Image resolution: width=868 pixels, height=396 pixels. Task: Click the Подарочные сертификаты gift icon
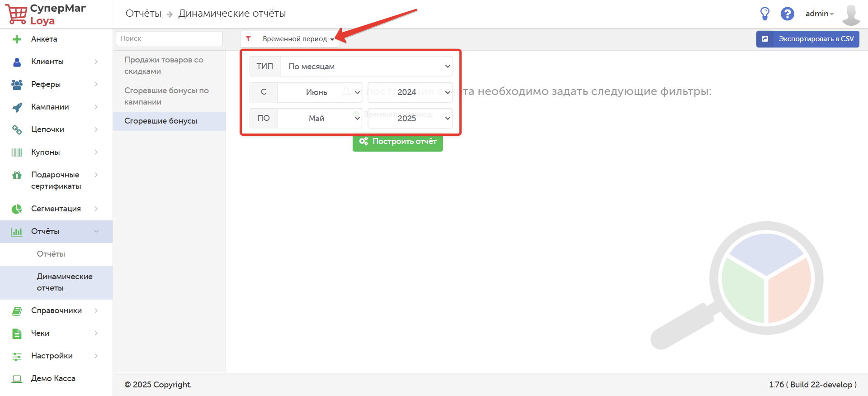(x=17, y=175)
